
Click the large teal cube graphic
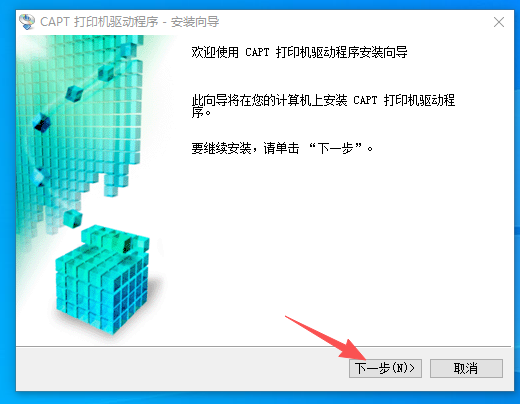click(x=102, y=279)
